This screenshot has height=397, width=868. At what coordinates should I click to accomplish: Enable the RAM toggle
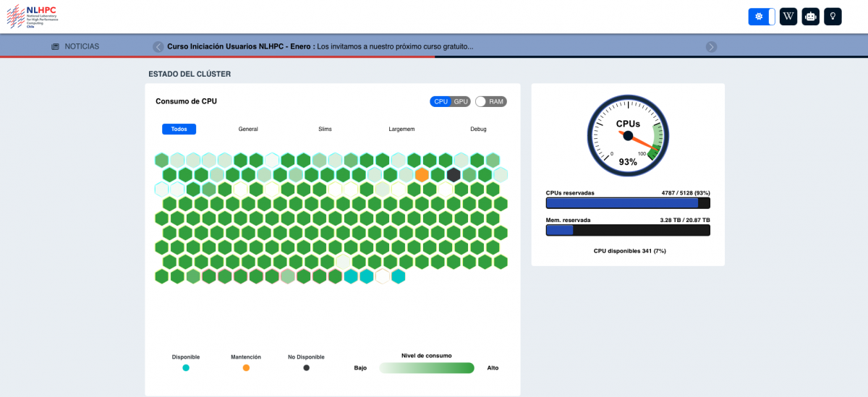point(490,102)
